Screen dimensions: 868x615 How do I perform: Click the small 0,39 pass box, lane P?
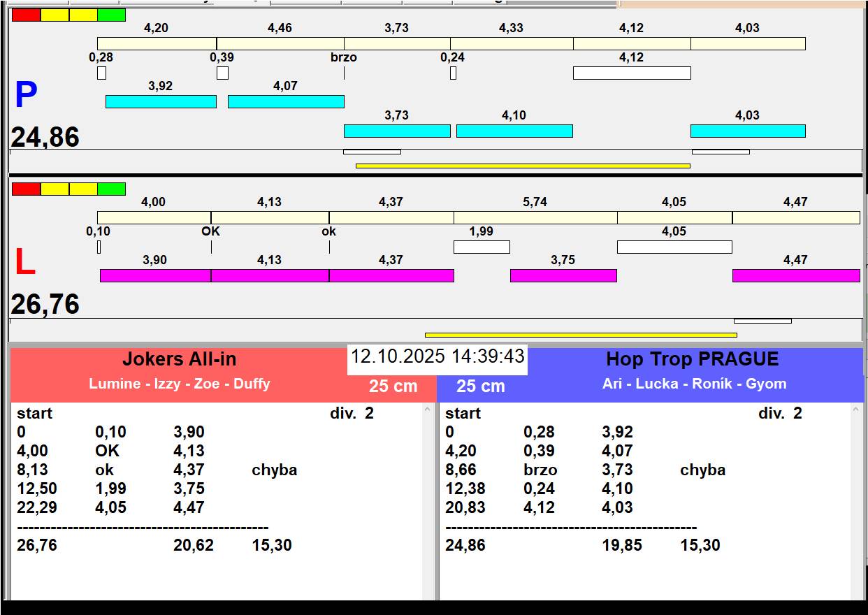222,73
